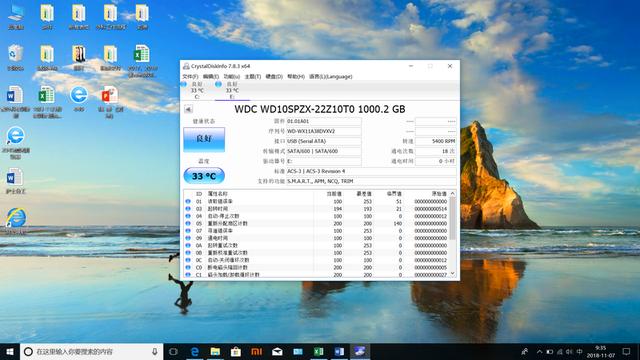Open CrystalDiskInfo title bar app icon
The image size is (640, 360).
point(186,66)
